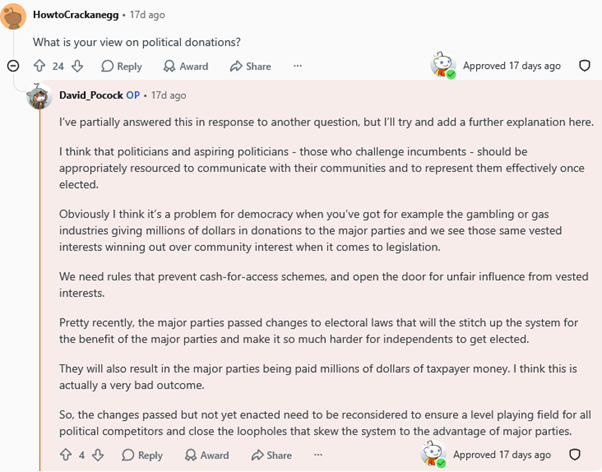The width and height of the screenshot is (602, 472).
Task: Upvote David_Pocock's reply
Action: (66, 455)
